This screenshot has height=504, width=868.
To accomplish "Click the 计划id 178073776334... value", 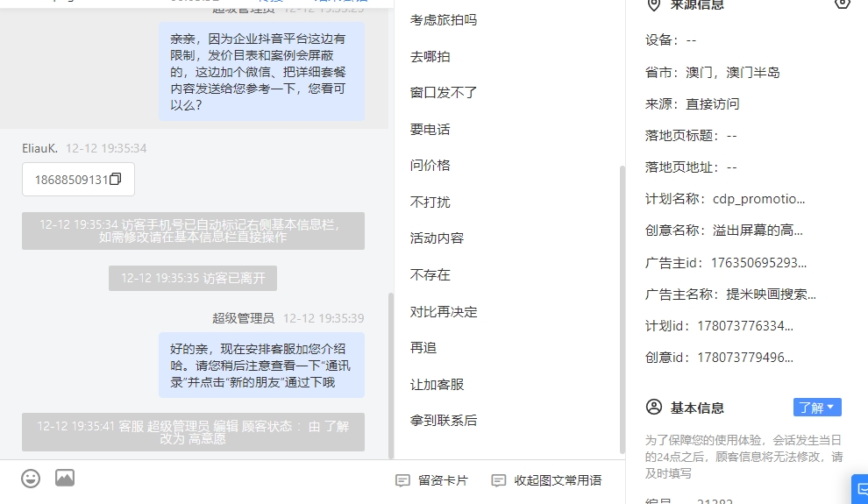I will coord(745,326).
